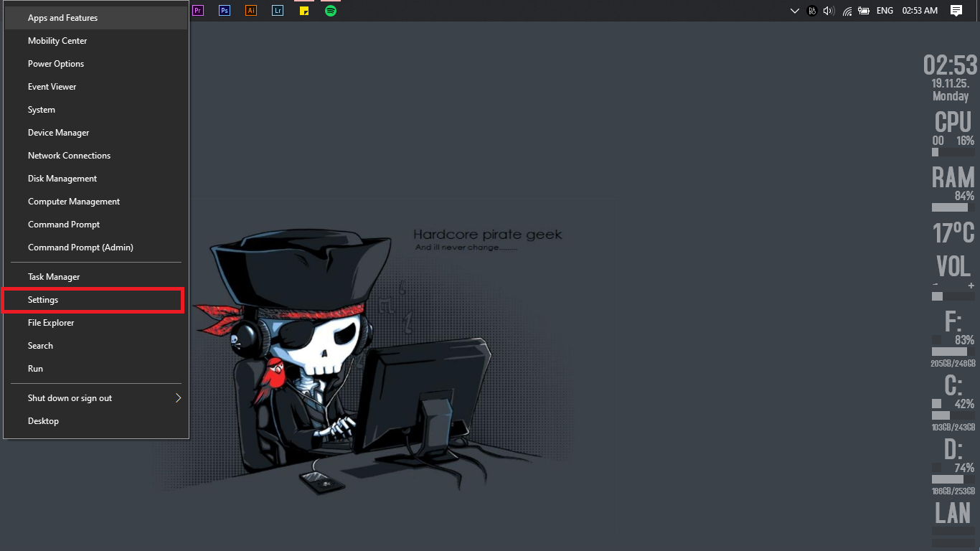Increase volume with the plus button
The height and width of the screenshot is (551, 980).
[x=971, y=286]
